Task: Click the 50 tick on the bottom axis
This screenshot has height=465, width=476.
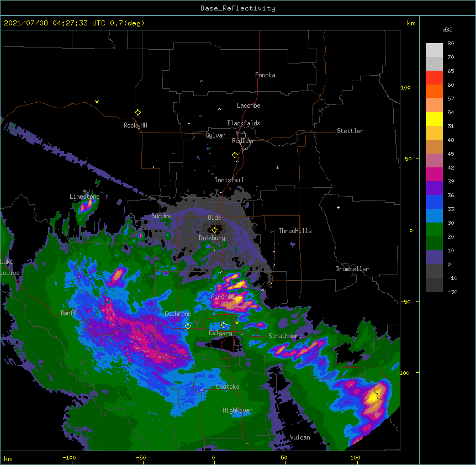Action: click(x=284, y=458)
